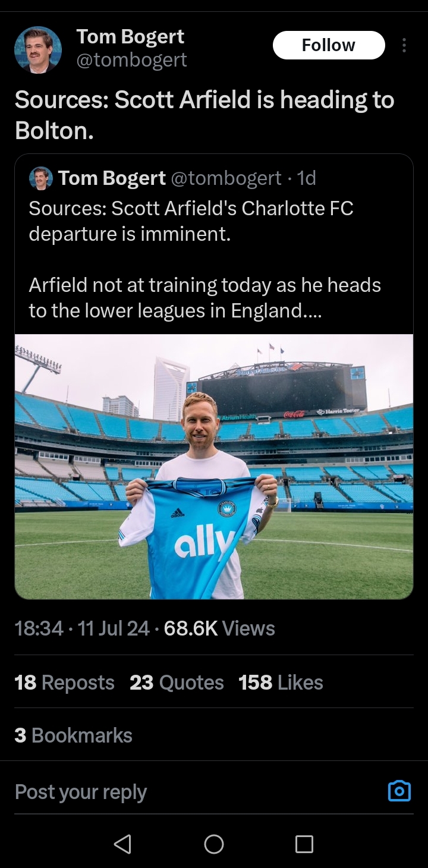Tap the three-dot more options icon
428x868 pixels.
pyautogui.click(x=404, y=45)
